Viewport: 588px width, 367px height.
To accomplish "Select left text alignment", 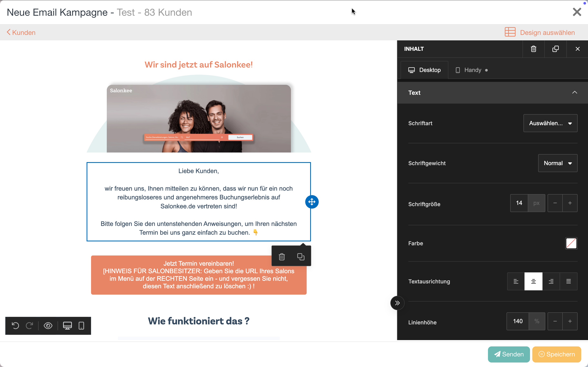I will pos(516,281).
